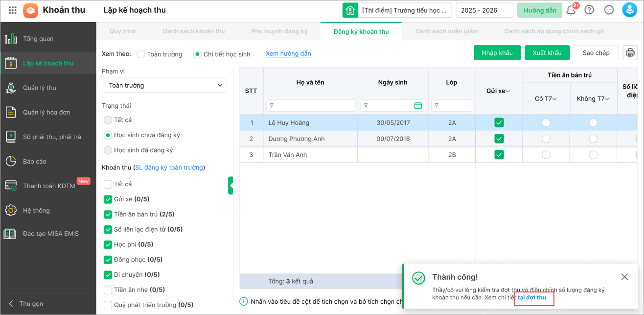
Task: Click the user avatar icon
Action: point(629,10)
